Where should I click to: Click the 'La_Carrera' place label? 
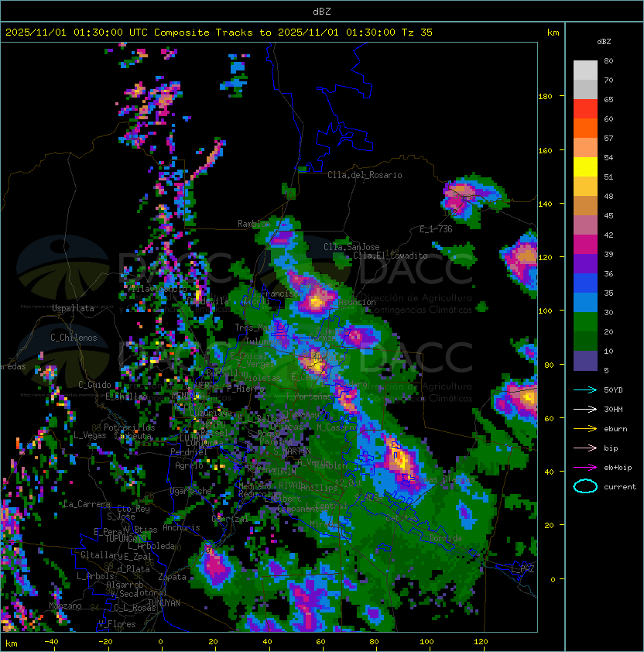point(87,504)
